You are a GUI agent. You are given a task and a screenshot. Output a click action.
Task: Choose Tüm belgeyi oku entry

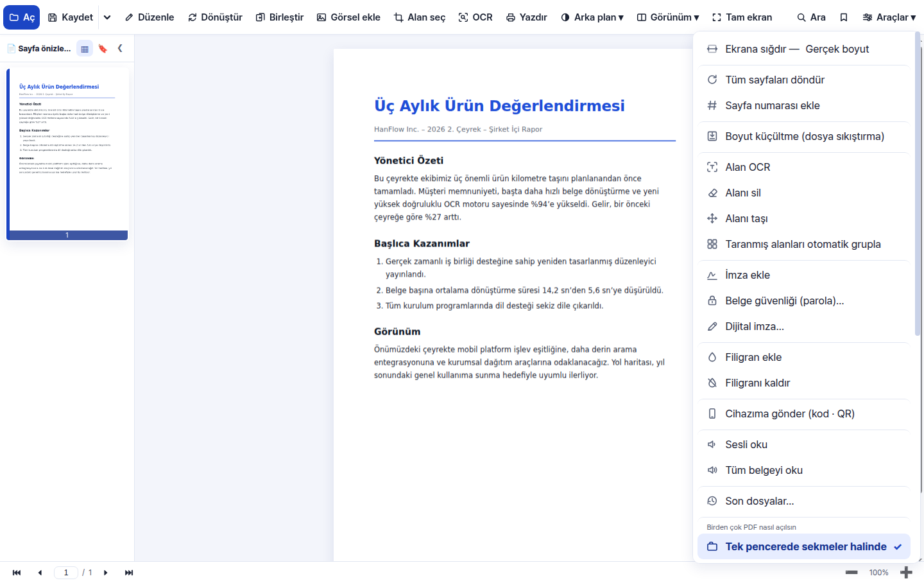tap(804, 470)
